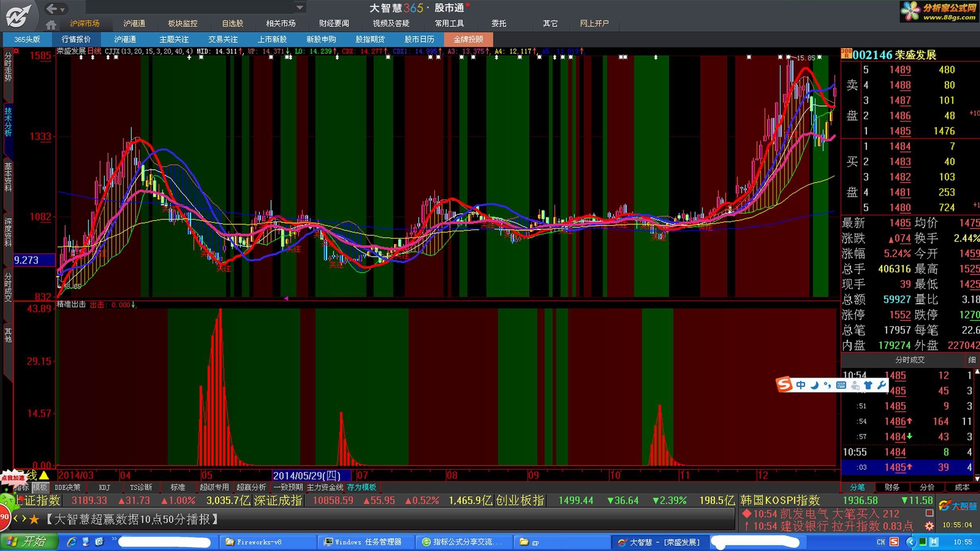The height and width of the screenshot is (551, 980).
Task: Click the red gear icon on the chart
Action: point(17,51)
